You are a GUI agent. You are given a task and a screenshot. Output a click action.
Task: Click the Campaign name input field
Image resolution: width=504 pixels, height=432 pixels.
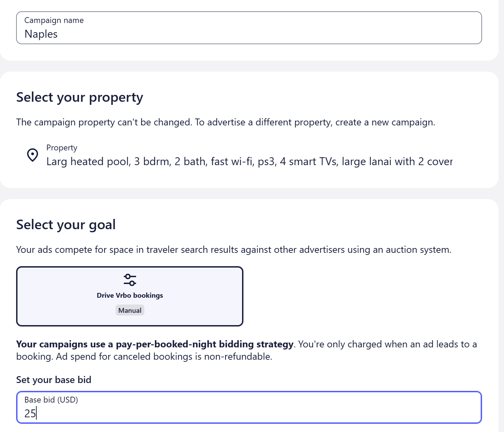[249, 28]
